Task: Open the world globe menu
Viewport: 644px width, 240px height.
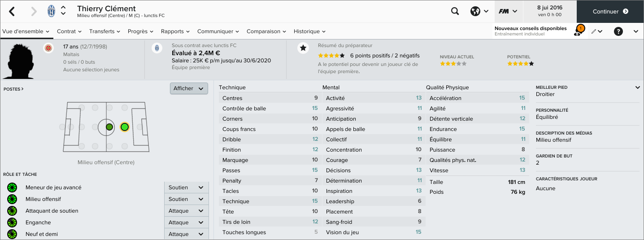Action: [475, 12]
